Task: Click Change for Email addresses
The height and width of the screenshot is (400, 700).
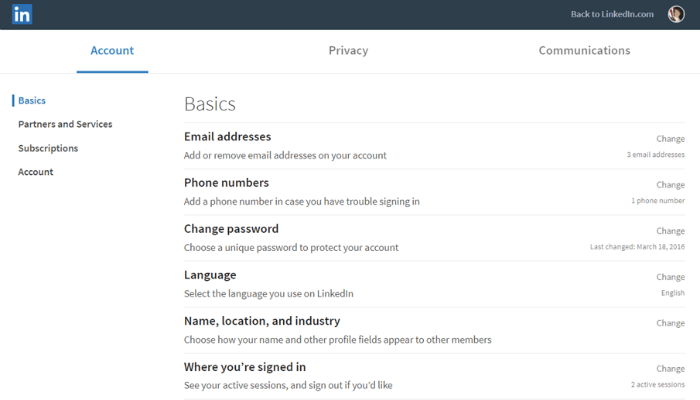Action: pos(670,139)
